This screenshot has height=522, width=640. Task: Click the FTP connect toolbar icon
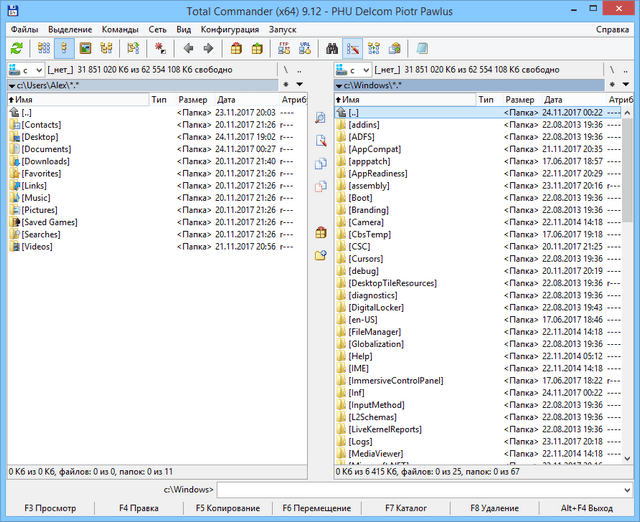coord(283,47)
